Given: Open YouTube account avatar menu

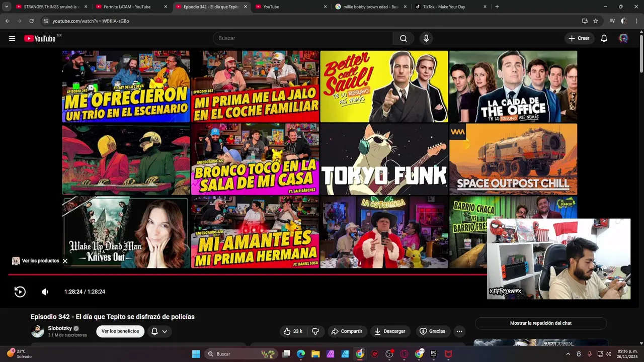Looking at the screenshot, I should (623, 38).
